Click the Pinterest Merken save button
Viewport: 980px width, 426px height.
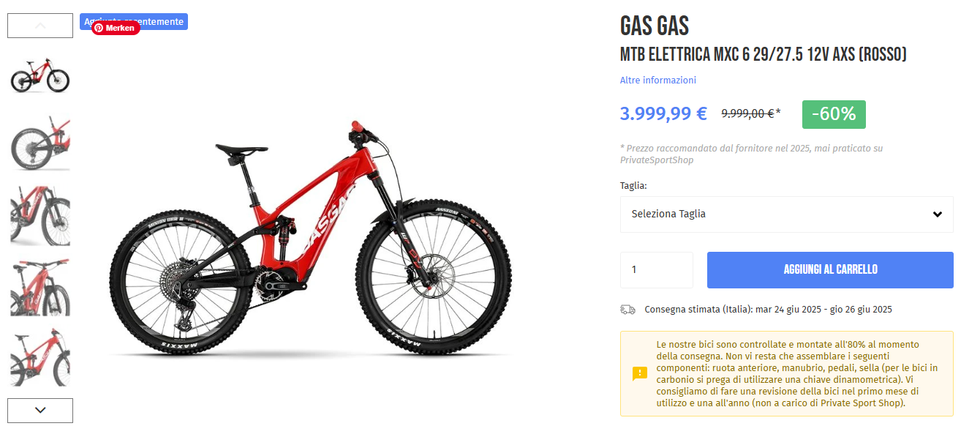[x=116, y=28]
